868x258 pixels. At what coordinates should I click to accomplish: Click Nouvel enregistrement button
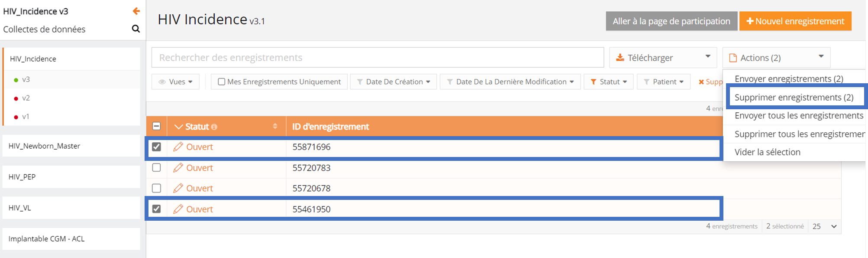tap(795, 21)
